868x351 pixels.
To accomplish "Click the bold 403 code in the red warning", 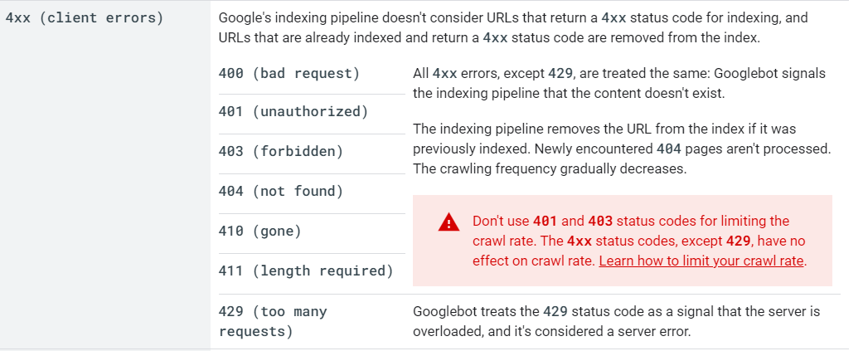I will (600, 221).
